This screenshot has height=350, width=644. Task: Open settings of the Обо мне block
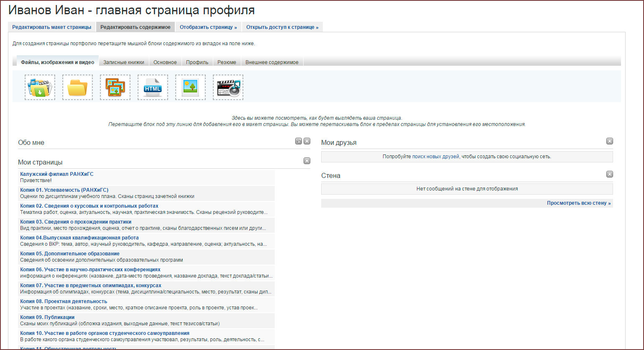tap(299, 142)
